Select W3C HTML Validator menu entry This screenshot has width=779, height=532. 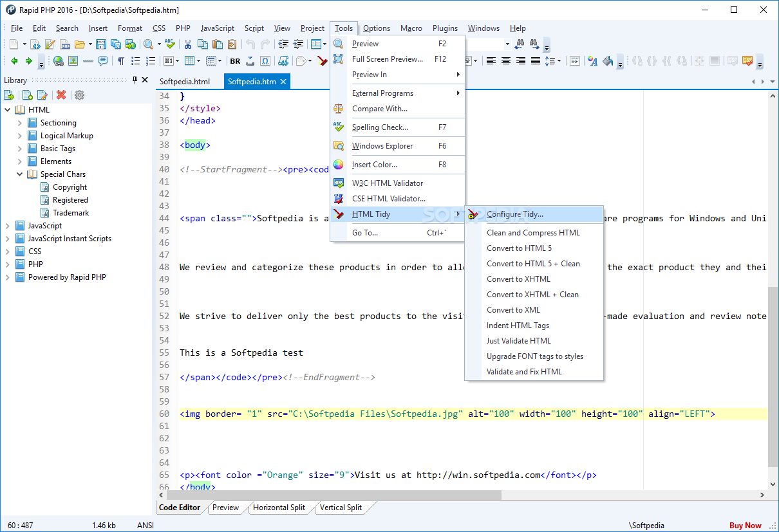(x=397, y=183)
